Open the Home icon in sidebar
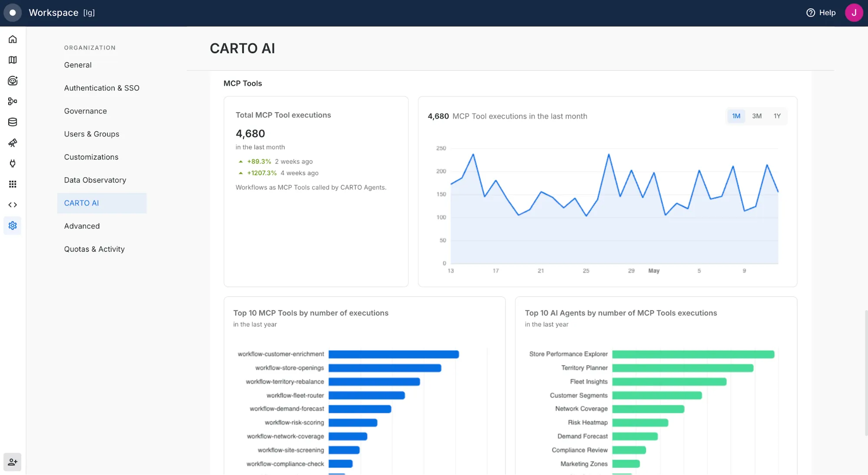Viewport: 868px width, 475px height. (13, 39)
